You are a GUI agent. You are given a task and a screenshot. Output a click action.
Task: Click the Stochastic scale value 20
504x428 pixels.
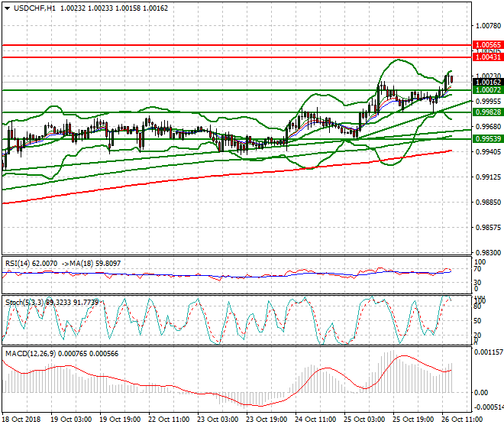tap(477, 336)
